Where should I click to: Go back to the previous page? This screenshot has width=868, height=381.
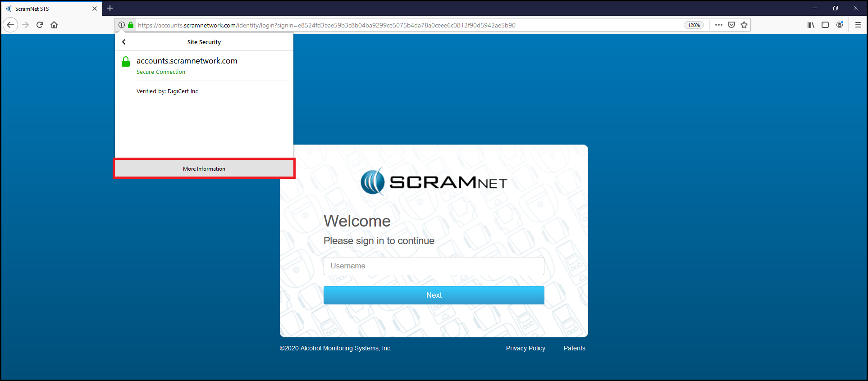(x=10, y=25)
